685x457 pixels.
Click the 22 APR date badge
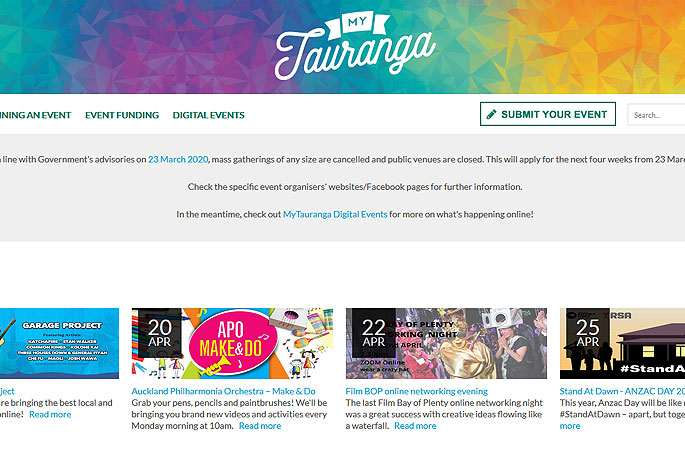point(374,333)
